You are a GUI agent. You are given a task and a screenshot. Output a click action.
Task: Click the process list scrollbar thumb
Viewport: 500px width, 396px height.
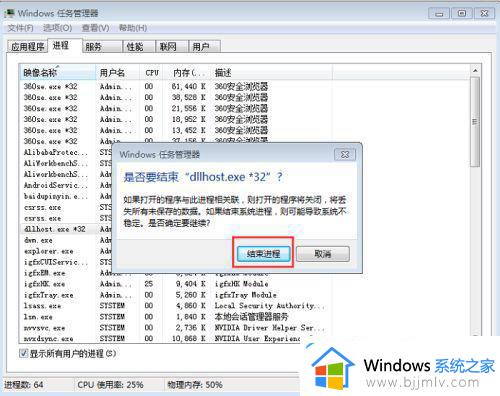pos(475,122)
